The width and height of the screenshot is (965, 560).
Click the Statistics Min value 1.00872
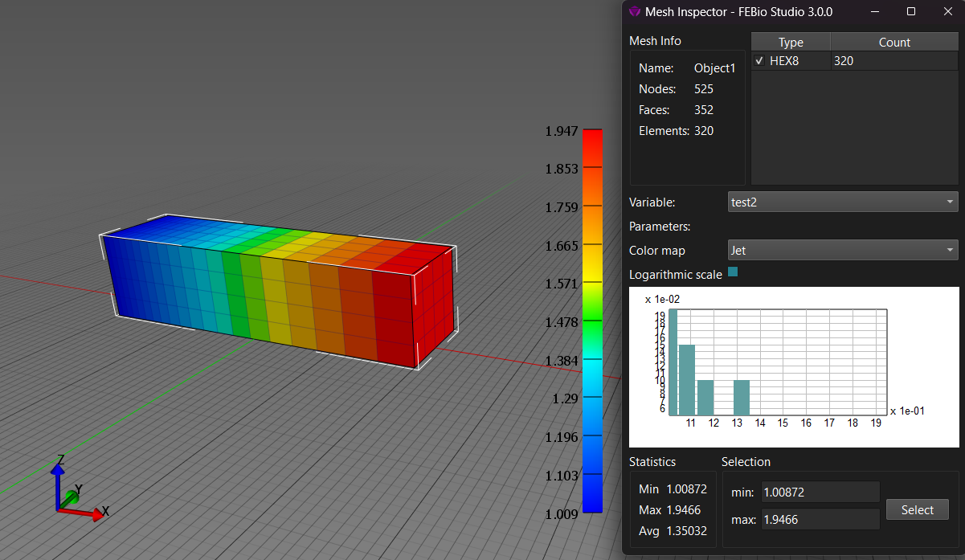tap(687, 489)
